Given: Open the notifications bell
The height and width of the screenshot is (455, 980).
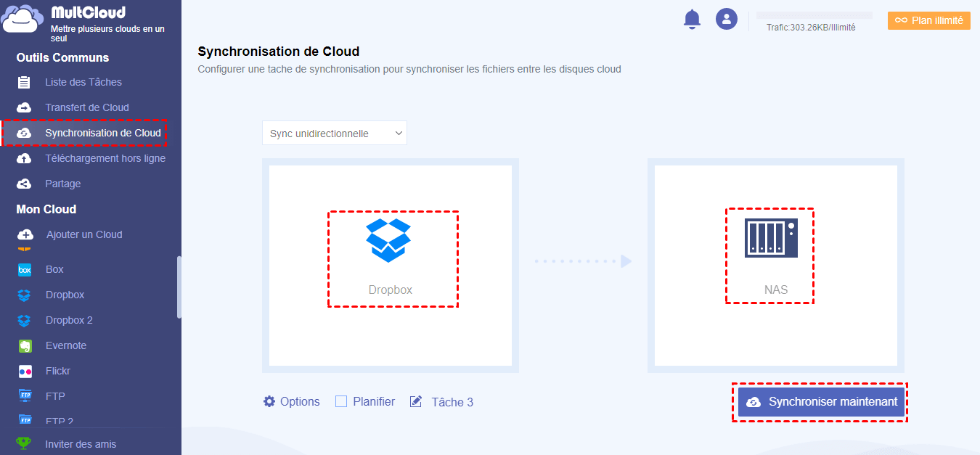Looking at the screenshot, I should [x=693, y=19].
